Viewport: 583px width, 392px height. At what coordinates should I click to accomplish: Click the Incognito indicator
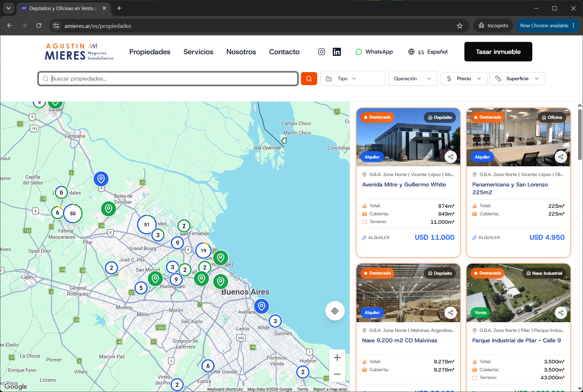coord(493,26)
